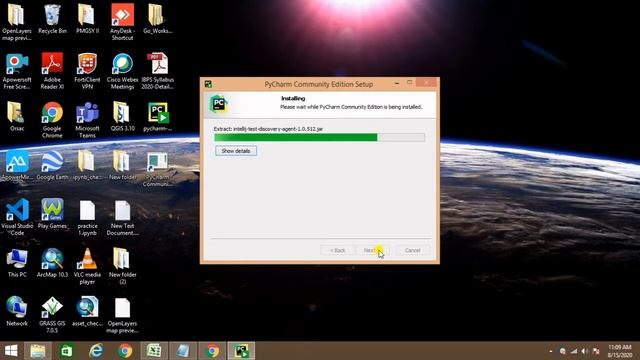640x360 pixels.
Task: Open the Network desktop icon
Action: click(x=17, y=311)
